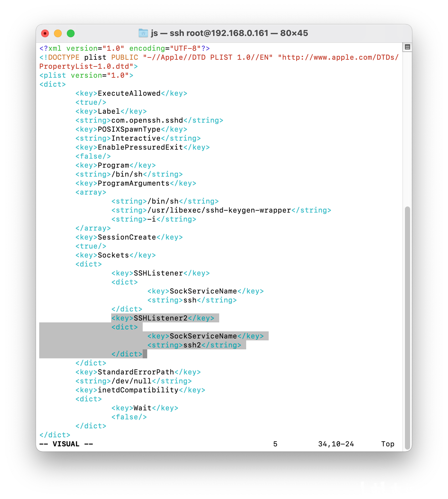The image size is (448, 499).
Task: Click the '-i' string argument
Action: (x=152, y=219)
